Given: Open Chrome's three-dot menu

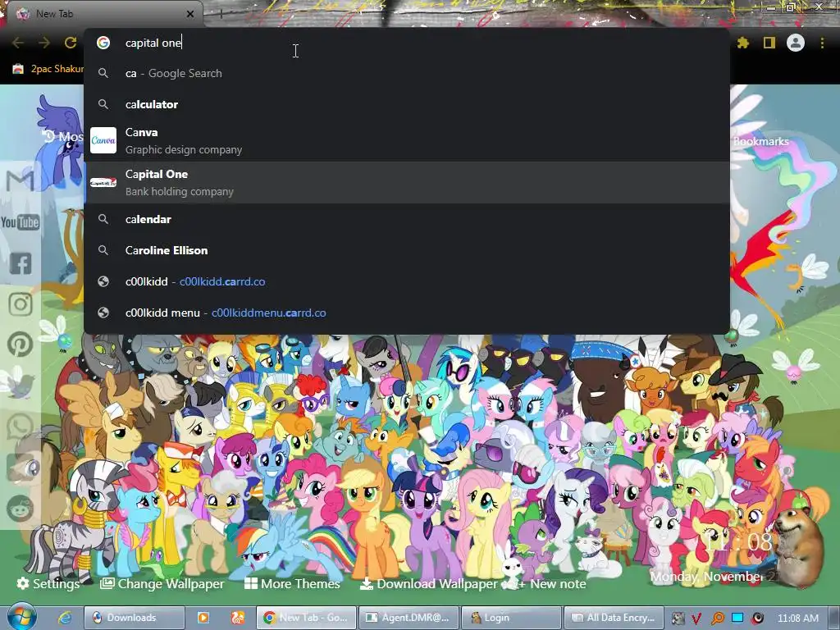Looking at the screenshot, I should [x=822, y=43].
